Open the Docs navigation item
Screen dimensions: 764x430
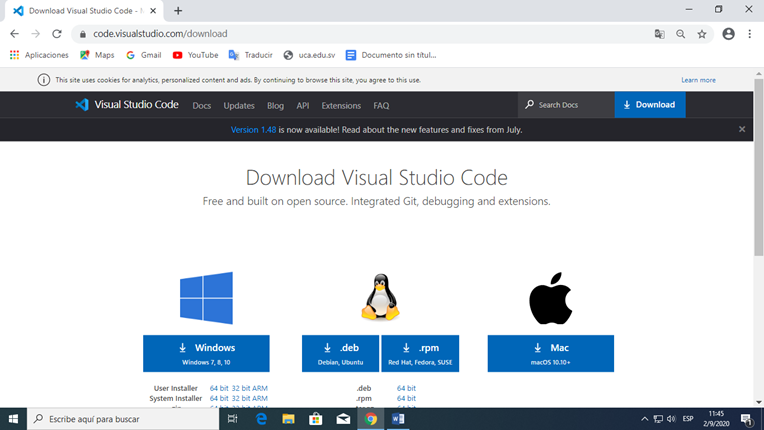[202, 106]
